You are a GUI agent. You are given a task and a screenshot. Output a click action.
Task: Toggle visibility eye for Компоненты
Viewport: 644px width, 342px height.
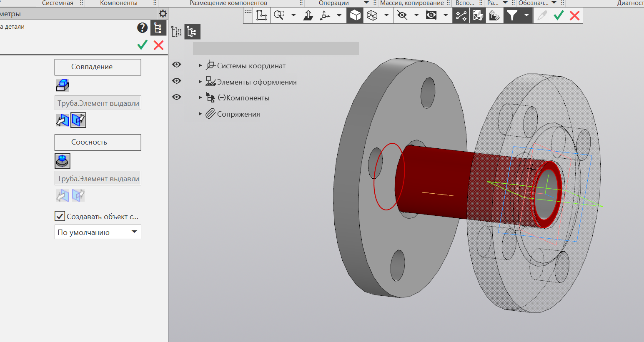tap(177, 97)
